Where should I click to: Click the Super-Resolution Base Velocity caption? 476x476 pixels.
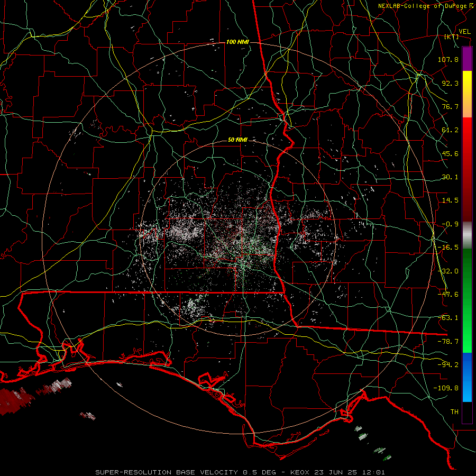pos(240,472)
